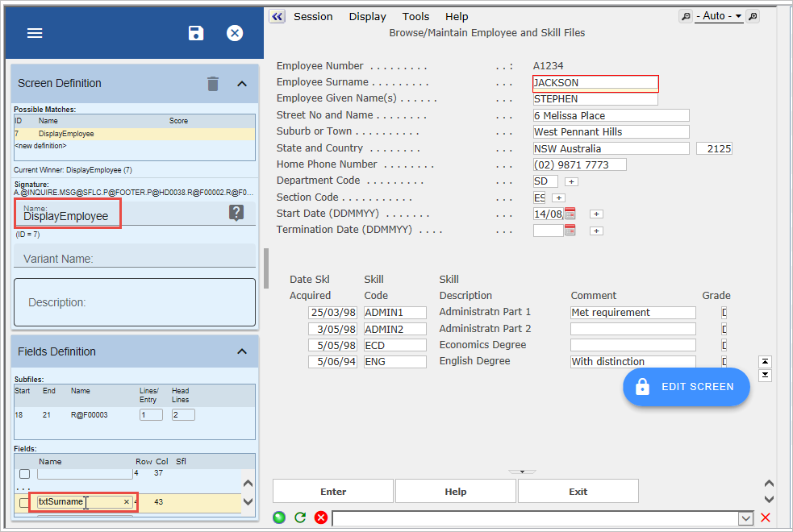Click the ENG skill code field
Viewport: 793px width, 532px height.
pyautogui.click(x=395, y=362)
